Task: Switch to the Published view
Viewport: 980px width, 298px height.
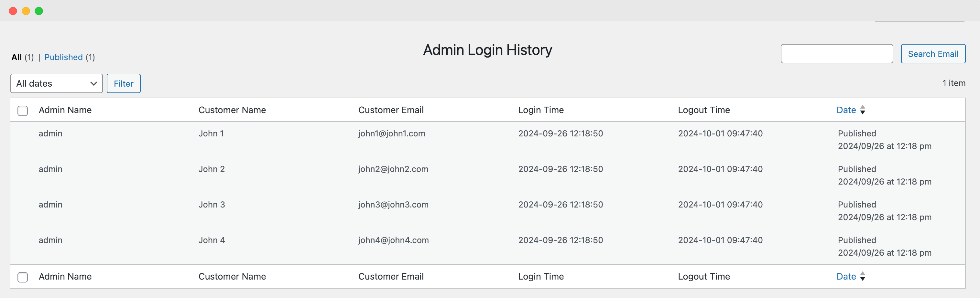Action: tap(63, 57)
